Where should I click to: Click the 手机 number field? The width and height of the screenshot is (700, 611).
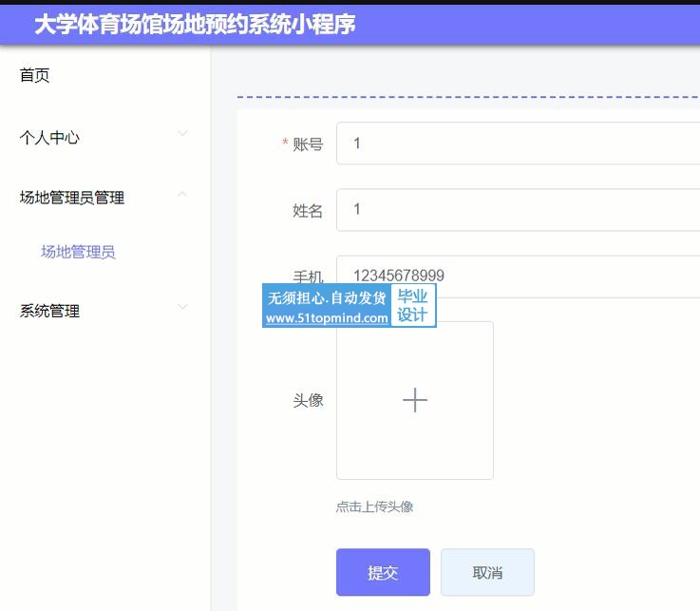[518, 276]
